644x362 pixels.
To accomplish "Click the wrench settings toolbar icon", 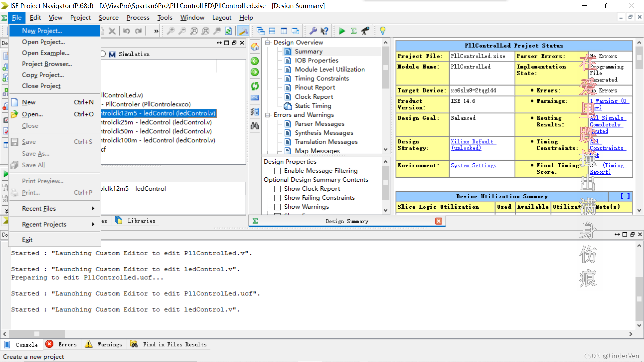I will click(313, 31).
